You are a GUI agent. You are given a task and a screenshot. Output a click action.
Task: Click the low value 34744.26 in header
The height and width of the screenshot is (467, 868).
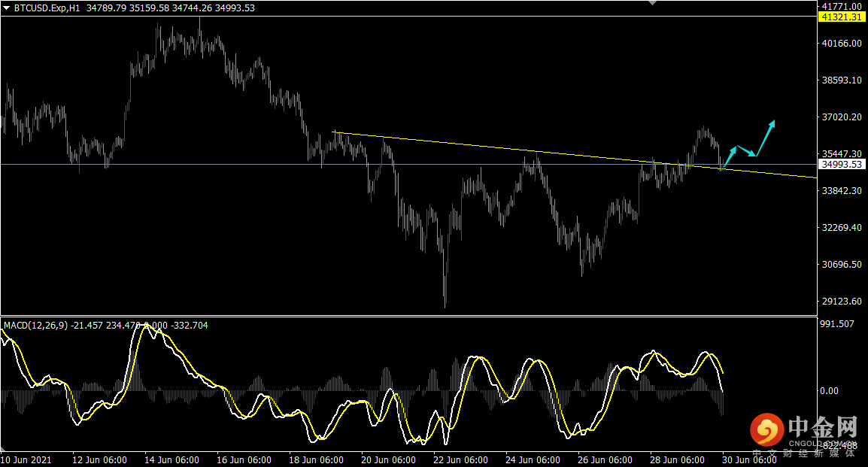[x=192, y=8]
